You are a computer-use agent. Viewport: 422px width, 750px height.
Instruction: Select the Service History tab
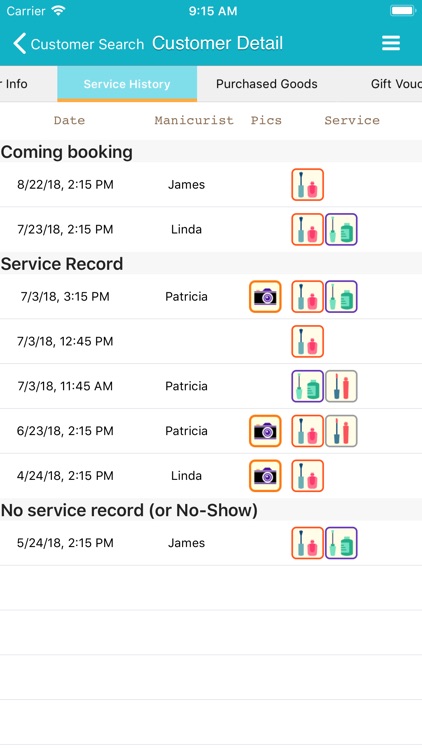[x=127, y=84]
